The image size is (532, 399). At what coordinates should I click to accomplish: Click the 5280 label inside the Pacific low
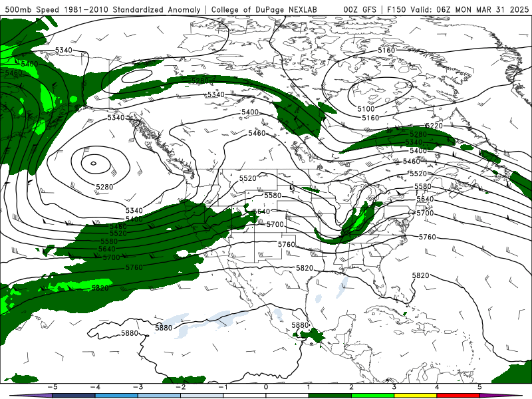click(104, 187)
